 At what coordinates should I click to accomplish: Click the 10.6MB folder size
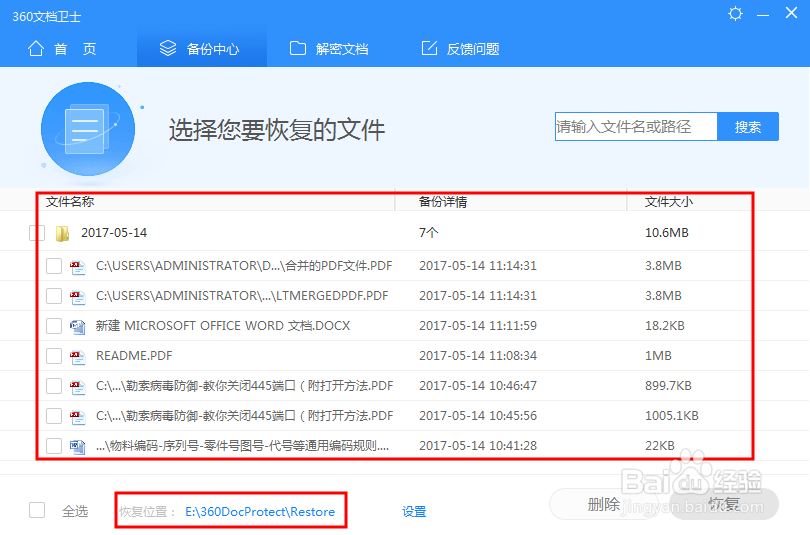[x=666, y=233]
